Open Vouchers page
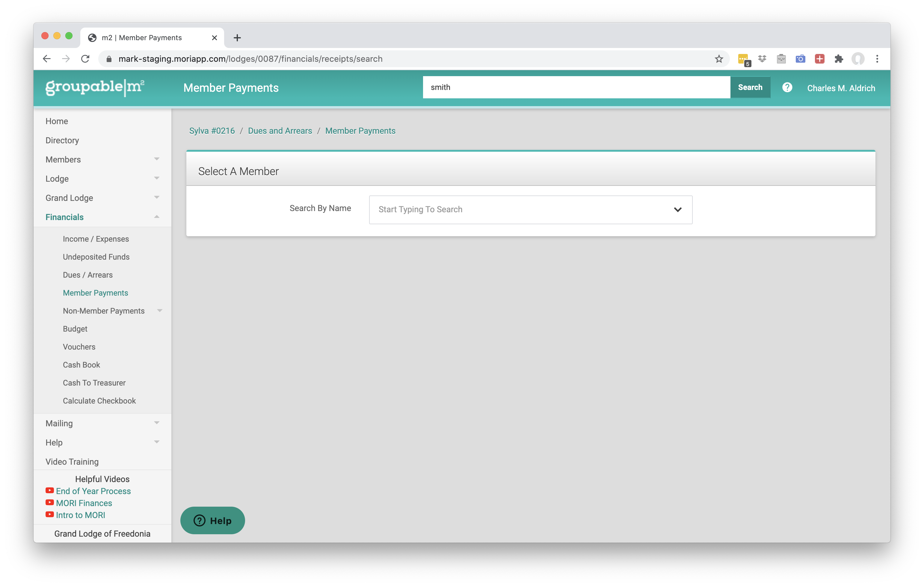This screenshot has height=587, width=924. click(79, 347)
